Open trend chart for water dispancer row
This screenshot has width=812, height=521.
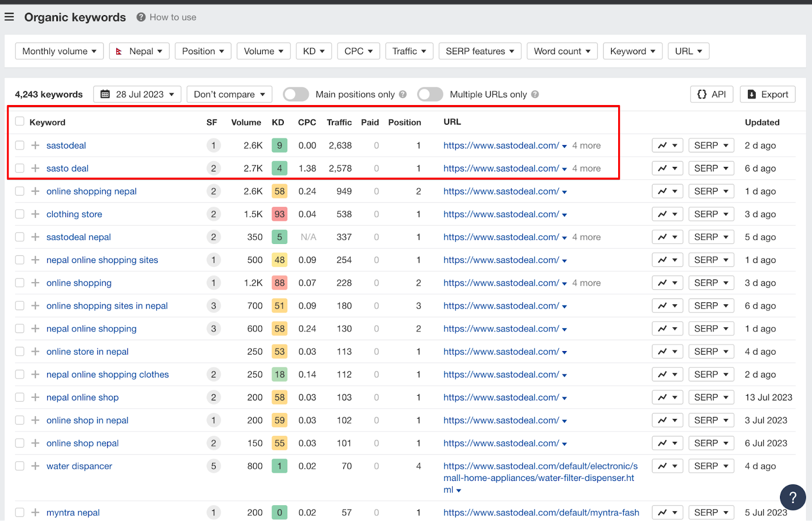pos(667,466)
